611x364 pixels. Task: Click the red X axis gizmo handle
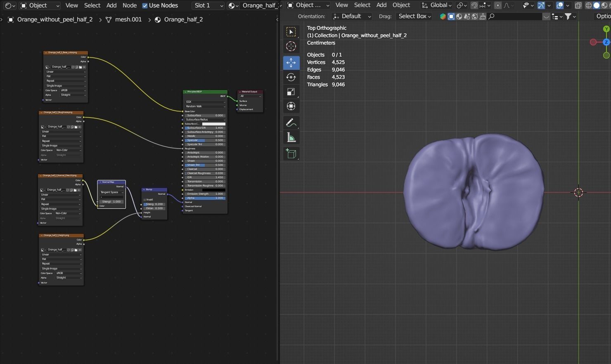593,42
